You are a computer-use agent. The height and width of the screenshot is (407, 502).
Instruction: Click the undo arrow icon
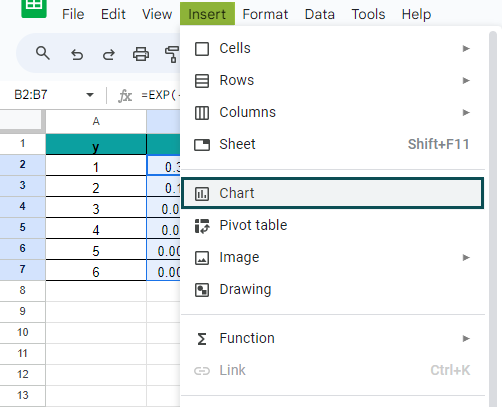[x=77, y=54]
